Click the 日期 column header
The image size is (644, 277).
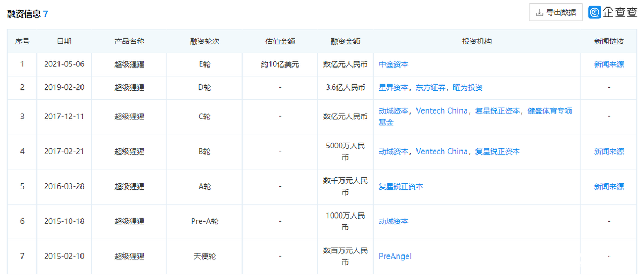point(64,41)
